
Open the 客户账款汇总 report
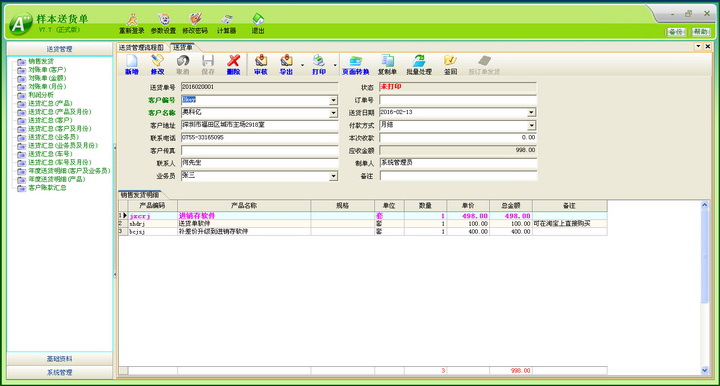47,188
